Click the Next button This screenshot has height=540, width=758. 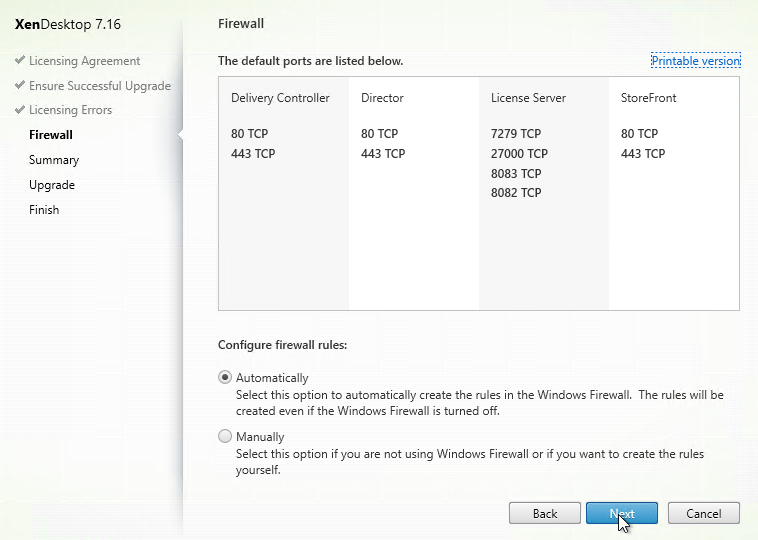tap(622, 513)
